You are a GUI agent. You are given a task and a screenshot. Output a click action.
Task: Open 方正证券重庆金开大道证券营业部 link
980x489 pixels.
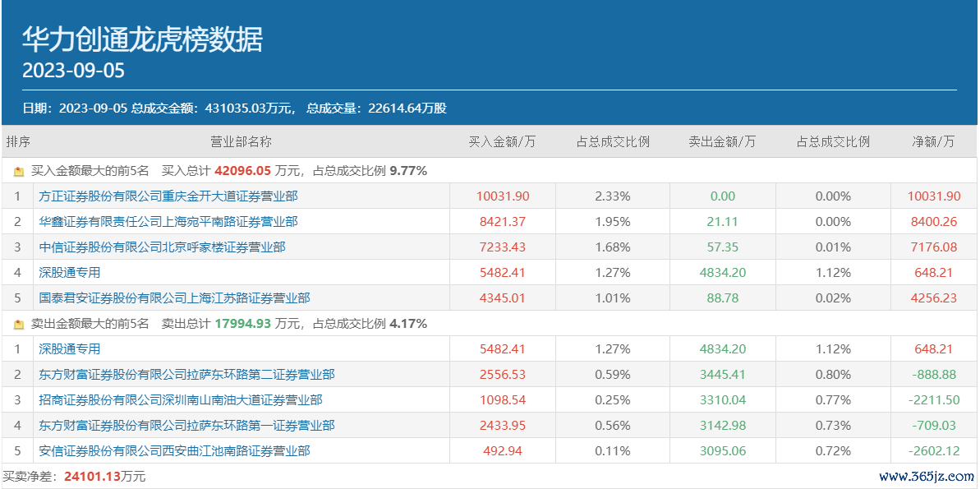coord(168,196)
